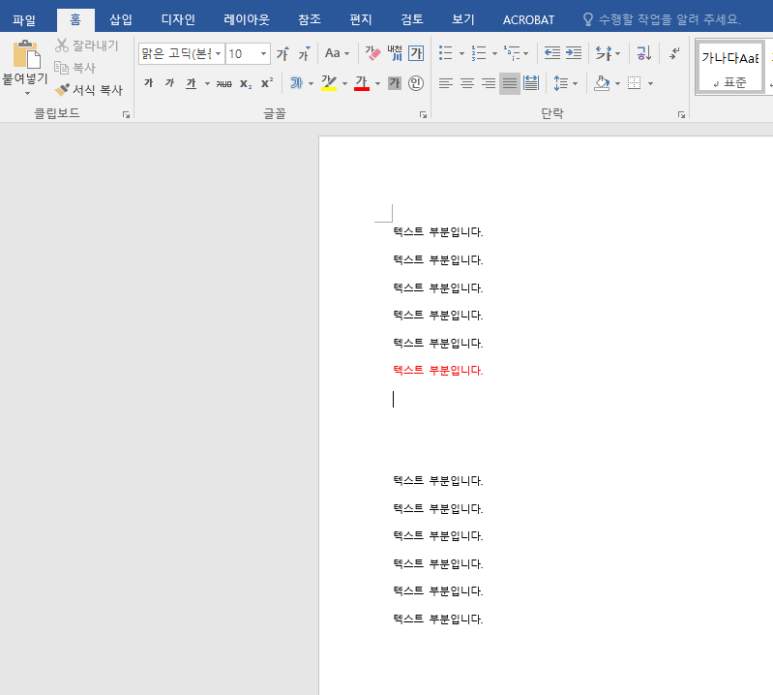The height and width of the screenshot is (695, 773).
Task: Open clipboard pane dialog launcher
Action: click(126, 114)
